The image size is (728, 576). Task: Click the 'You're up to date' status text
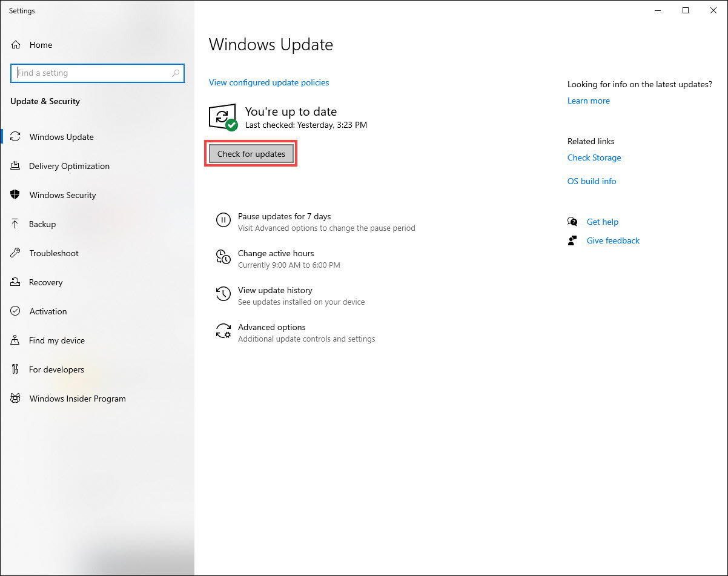291,111
